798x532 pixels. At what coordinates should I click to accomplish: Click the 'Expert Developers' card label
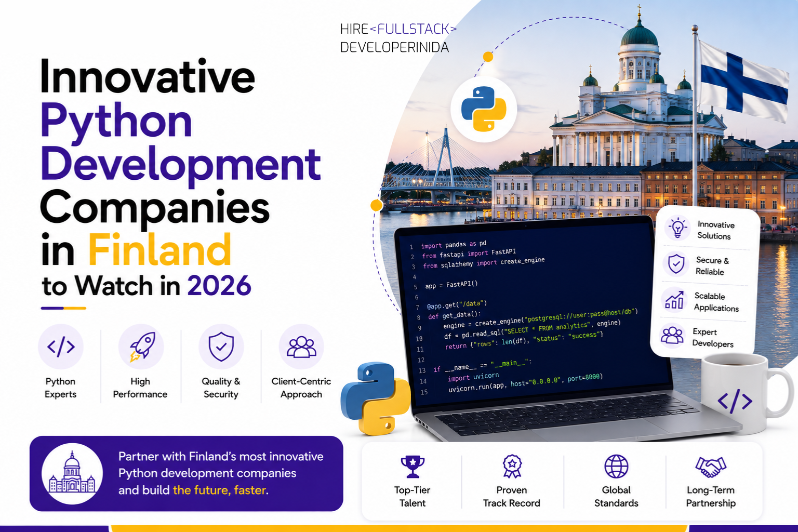point(713,338)
